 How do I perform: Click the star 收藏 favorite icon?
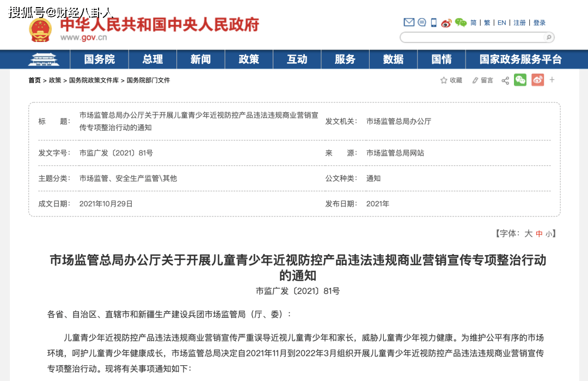[x=444, y=81]
